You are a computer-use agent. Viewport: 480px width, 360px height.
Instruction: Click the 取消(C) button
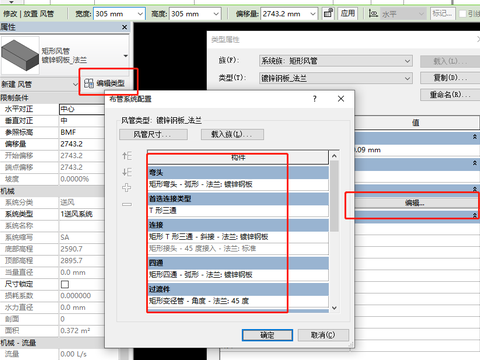click(323, 335)
